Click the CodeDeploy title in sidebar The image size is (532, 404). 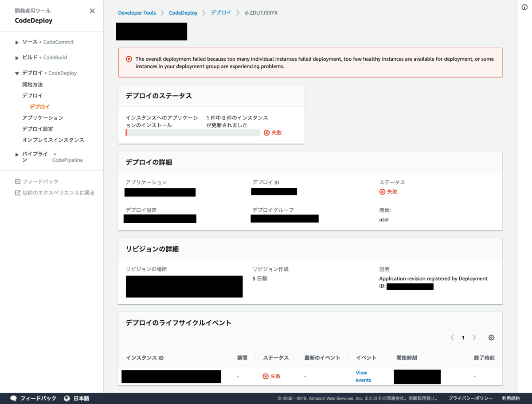(34, 20)
